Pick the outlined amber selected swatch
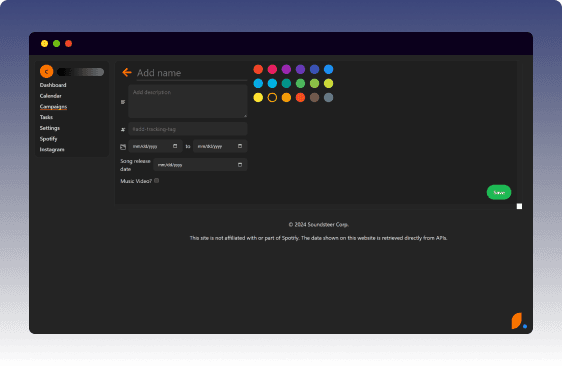Viewport: 562px width, 366px height. pyautogui.click(x=272, y=98)
